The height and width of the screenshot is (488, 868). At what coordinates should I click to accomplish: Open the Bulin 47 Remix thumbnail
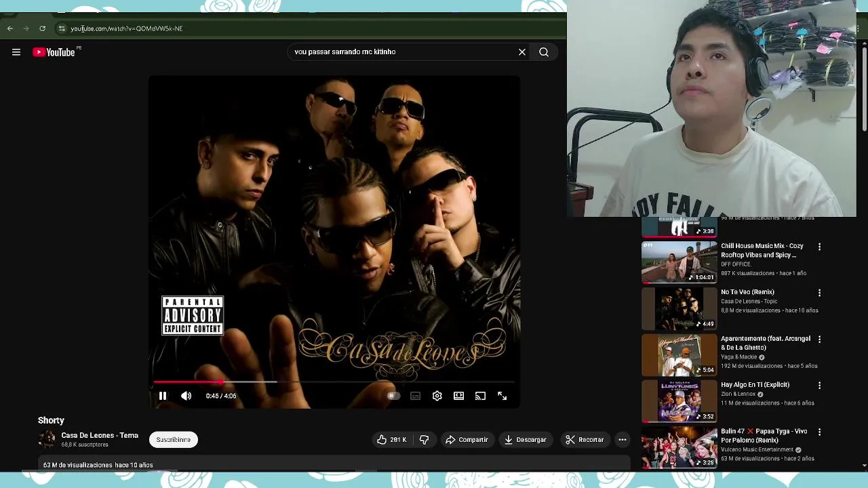(x=679, y=447)
